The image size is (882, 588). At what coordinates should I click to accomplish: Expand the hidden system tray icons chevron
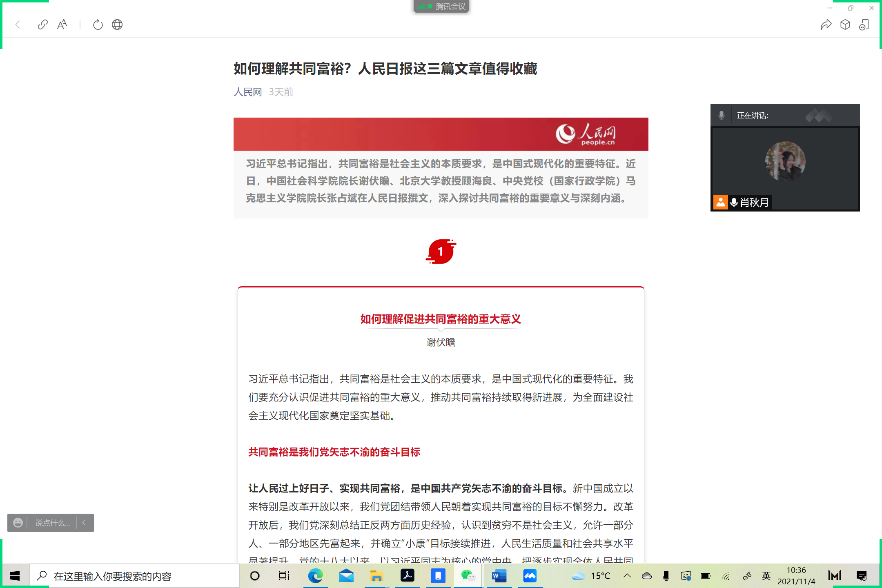pyautogui.click(x=627, y=576)
